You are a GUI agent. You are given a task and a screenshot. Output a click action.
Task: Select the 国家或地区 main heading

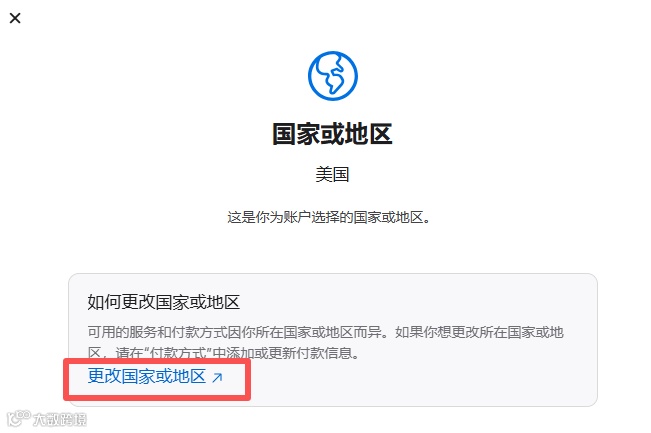(332, 134)
